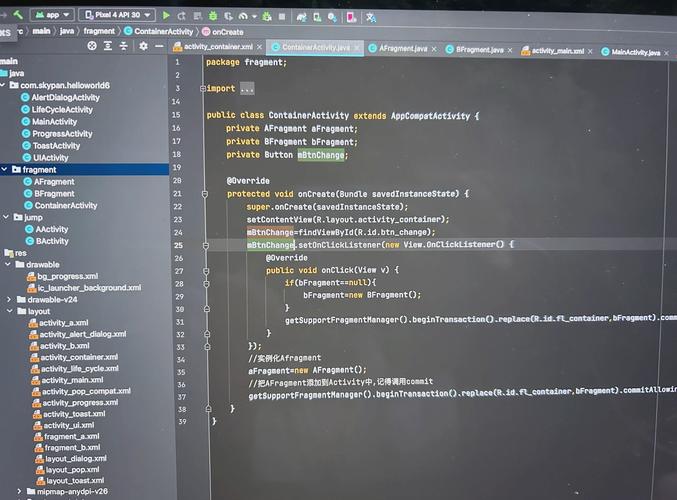This screenshot has width=677, height=500.
Task: Close the AFragment.java tab
Action: coord(434,49)
